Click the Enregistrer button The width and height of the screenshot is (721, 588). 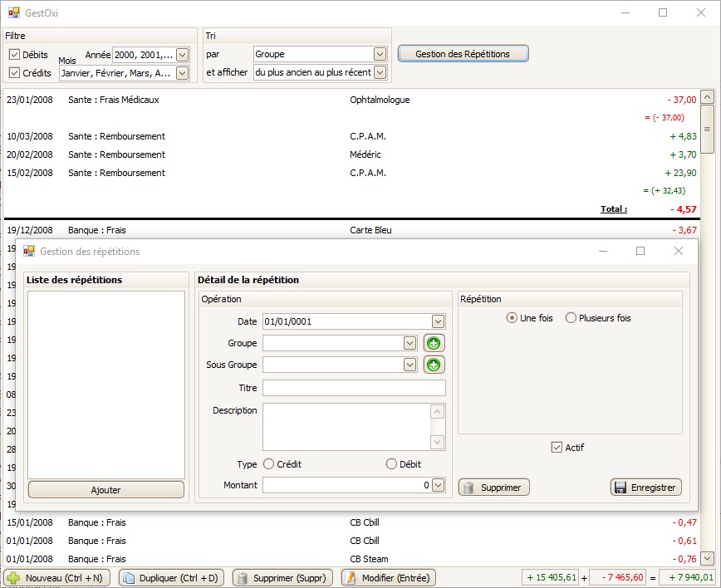coord(646,488)
